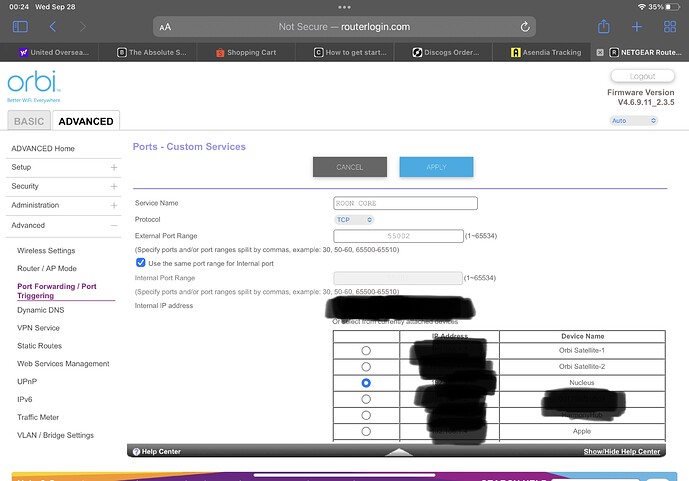Select the radio button below Nucleus row
The height and width of the screenshot is (481, 689).
click(366, 399)
